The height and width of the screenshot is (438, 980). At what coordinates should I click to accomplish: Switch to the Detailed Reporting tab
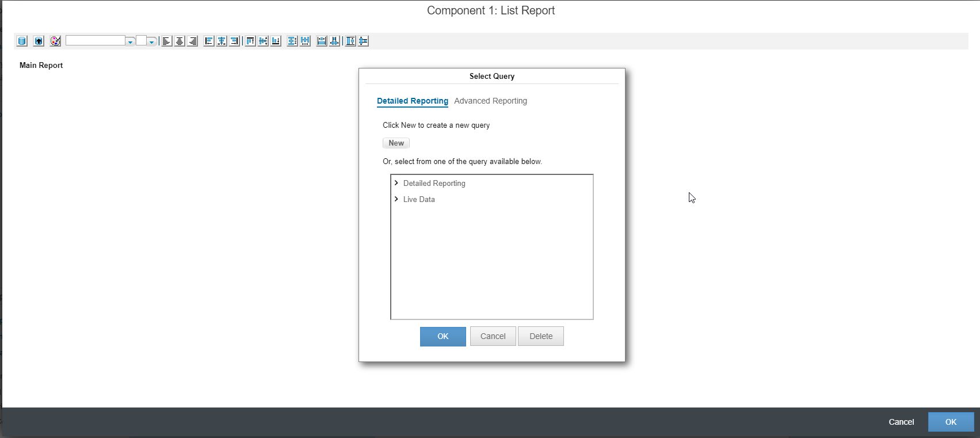(413, 101)
